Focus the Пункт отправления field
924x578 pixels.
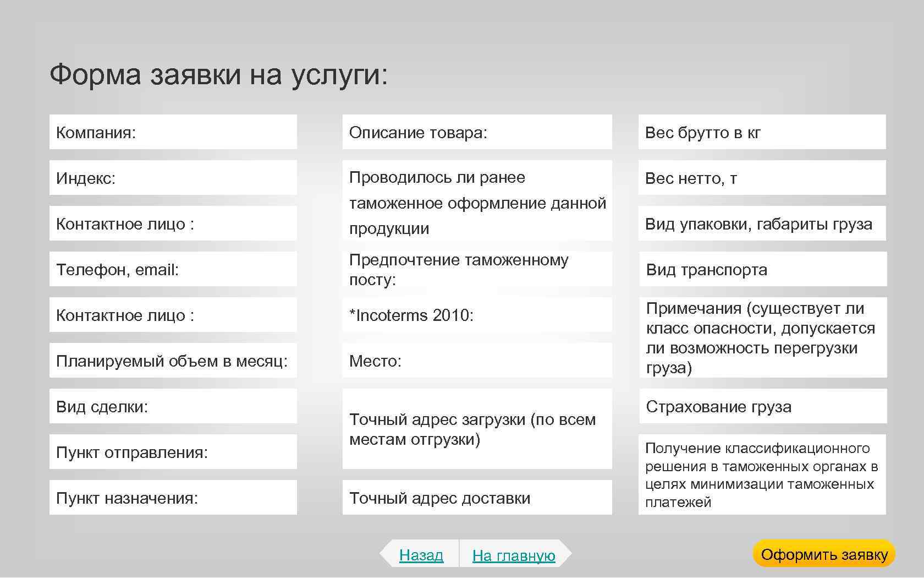[x=173, y=452]
